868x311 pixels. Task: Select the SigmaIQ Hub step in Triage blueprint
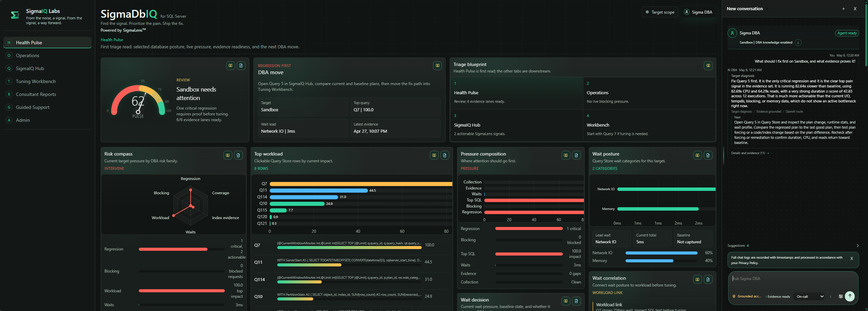click(517, 125)
